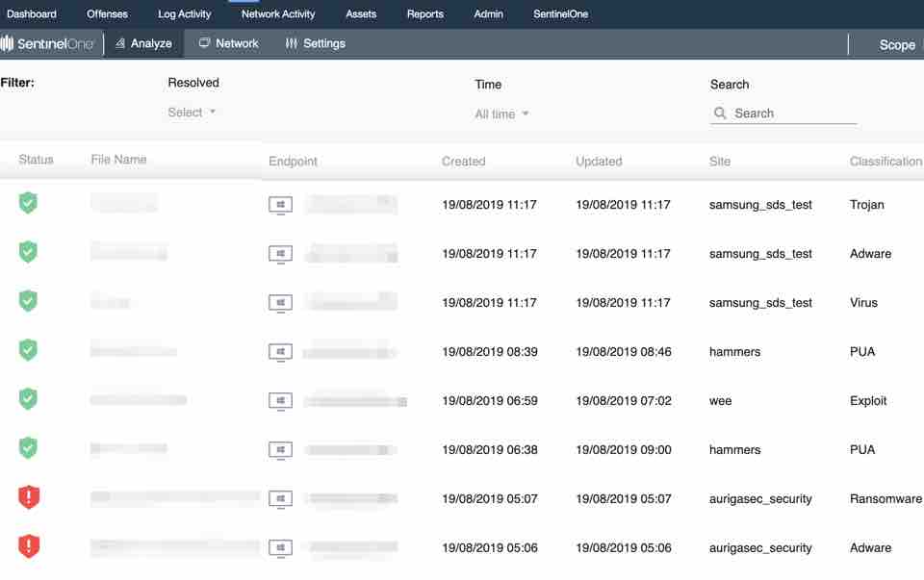Sort by the Classification column header
This screenshot has width=924, height=580.
click(885, 162)
